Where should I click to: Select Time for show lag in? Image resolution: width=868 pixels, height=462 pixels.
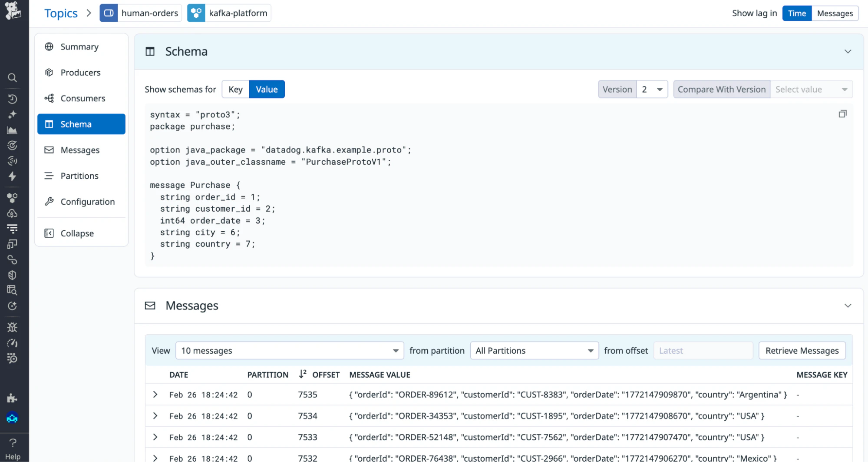796,13
